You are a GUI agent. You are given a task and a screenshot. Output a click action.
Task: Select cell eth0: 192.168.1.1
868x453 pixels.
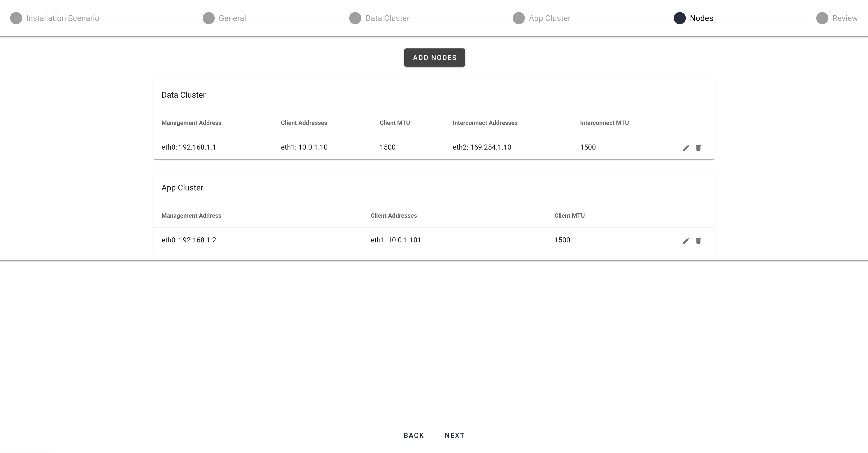[189, 147]
